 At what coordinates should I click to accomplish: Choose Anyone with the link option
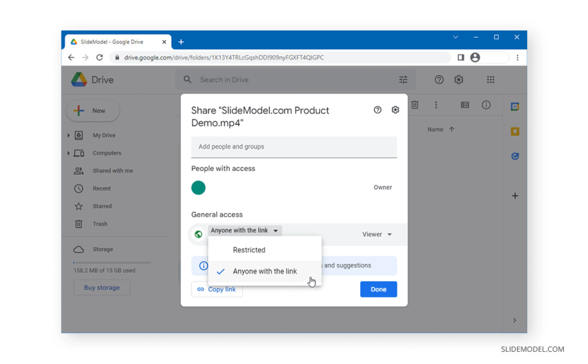pos(265,271)
